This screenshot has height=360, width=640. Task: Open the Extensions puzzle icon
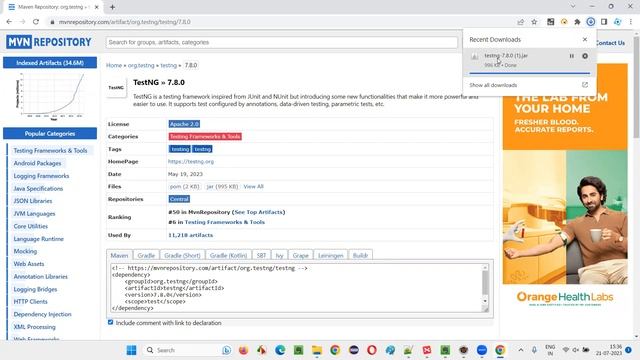(x=577, y=22)
